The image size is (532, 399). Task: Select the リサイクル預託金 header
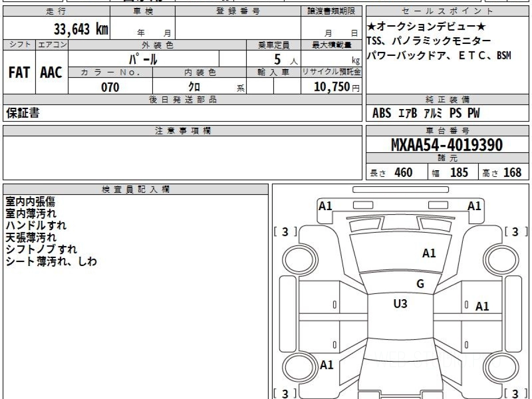click(332, 73)
